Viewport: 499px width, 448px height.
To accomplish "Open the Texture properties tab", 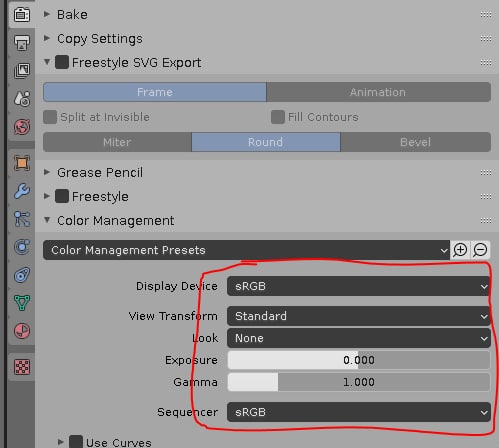I will (22, 367).
